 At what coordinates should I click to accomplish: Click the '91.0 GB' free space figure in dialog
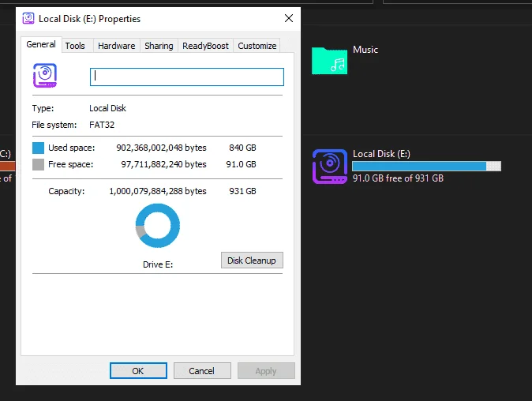pyautogui.click(x=241, y=164)
